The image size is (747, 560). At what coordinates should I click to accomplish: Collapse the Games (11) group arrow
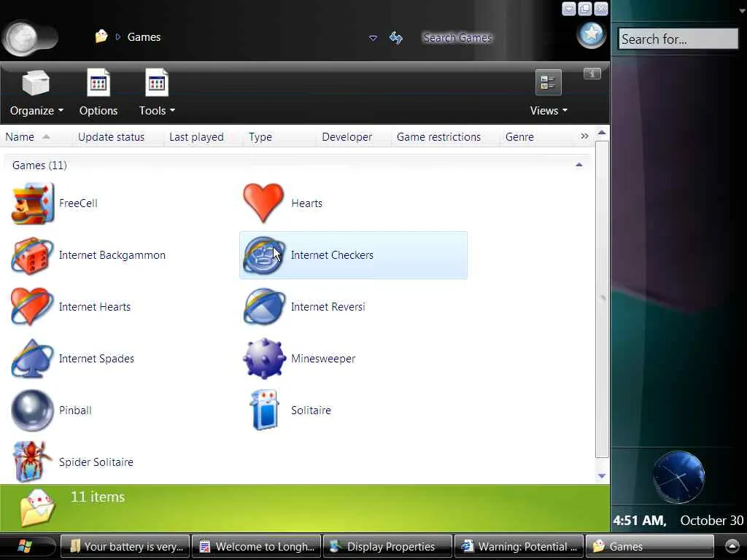pos(578,165)
